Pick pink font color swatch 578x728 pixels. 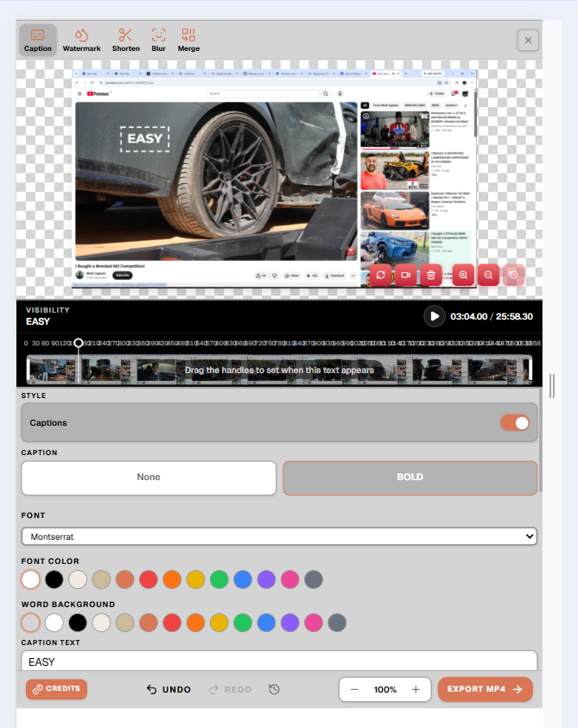pos(290,579)
